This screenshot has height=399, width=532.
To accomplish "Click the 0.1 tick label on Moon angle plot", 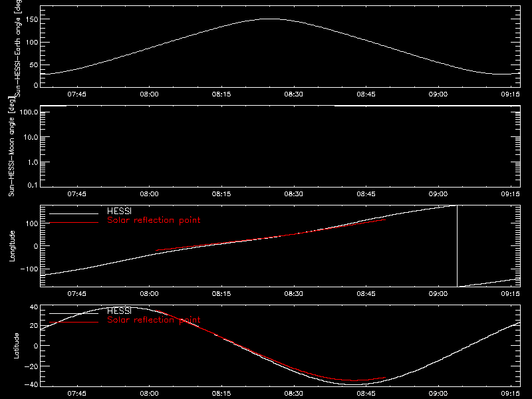I will pos(33,185).
